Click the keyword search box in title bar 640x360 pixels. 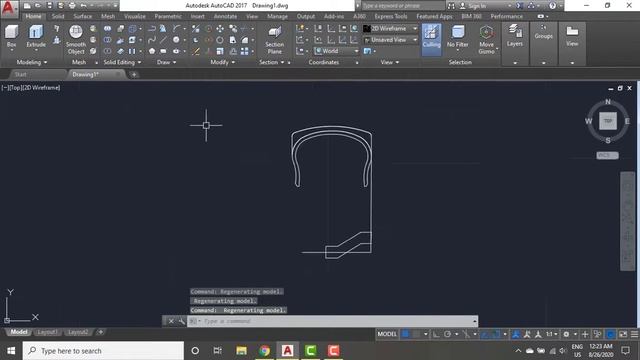coord(403,6)
